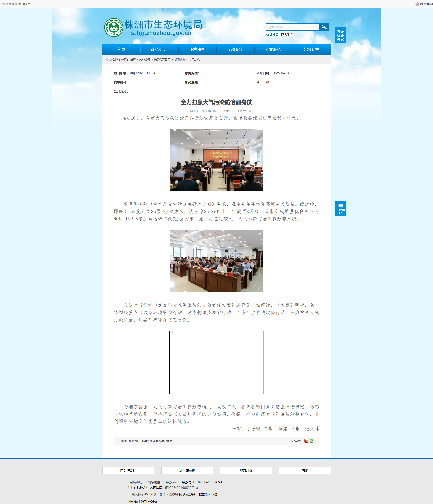Enable 开启适老模式 elderly-friendly mode
Image resolution: width=433 pixels, height=504 pixels.
tap(341, 35)
